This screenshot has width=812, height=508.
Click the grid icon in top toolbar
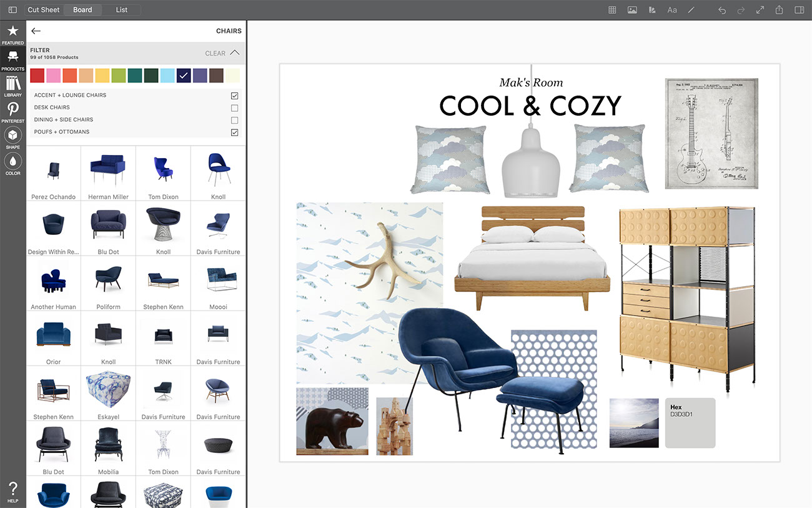[612, 10]
